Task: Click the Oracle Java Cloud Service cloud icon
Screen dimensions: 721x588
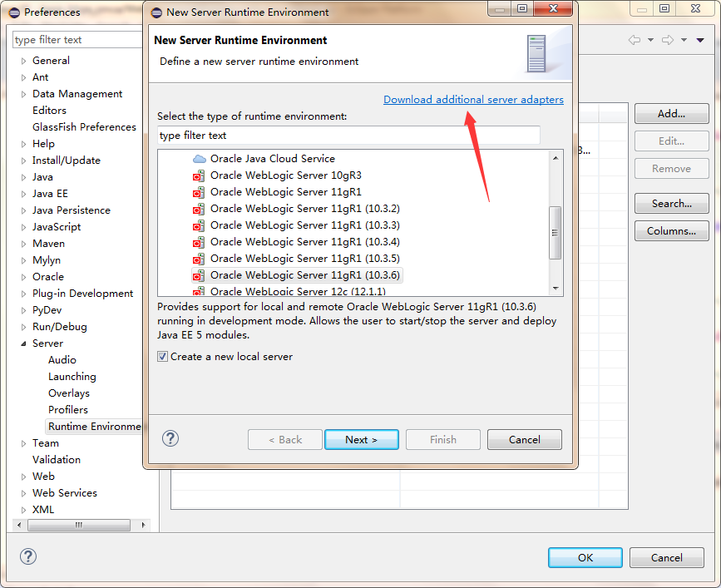Action: [199, 159]
